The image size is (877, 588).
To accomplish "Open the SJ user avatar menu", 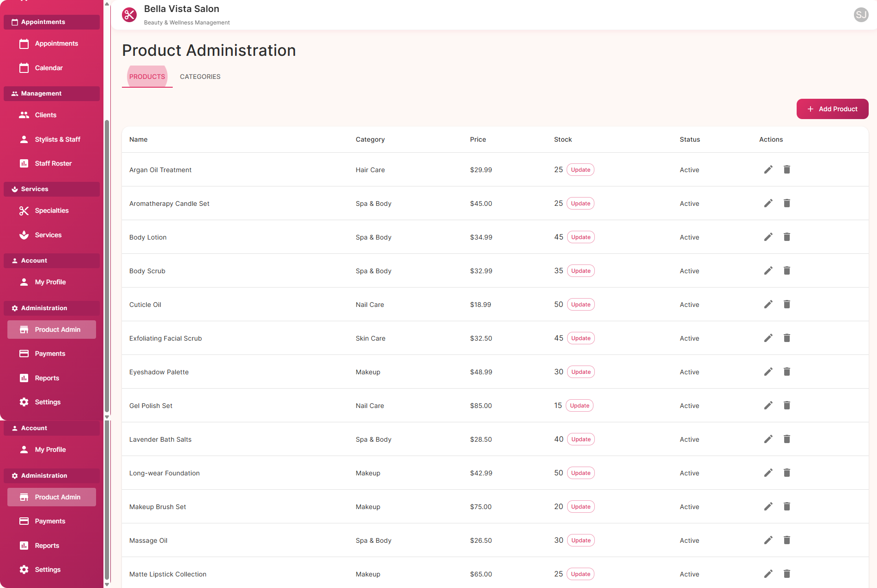I will pos(861,15).
